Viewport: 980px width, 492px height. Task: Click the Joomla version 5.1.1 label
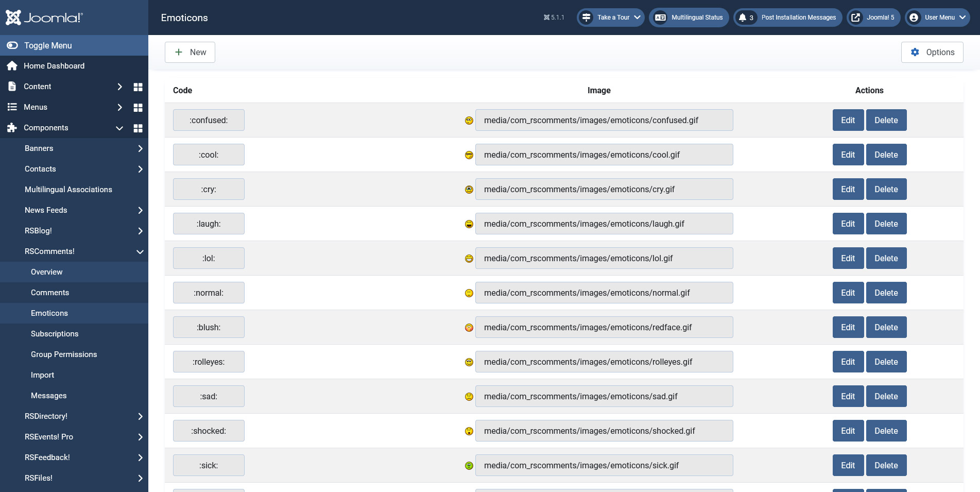(x=554, y=18)
